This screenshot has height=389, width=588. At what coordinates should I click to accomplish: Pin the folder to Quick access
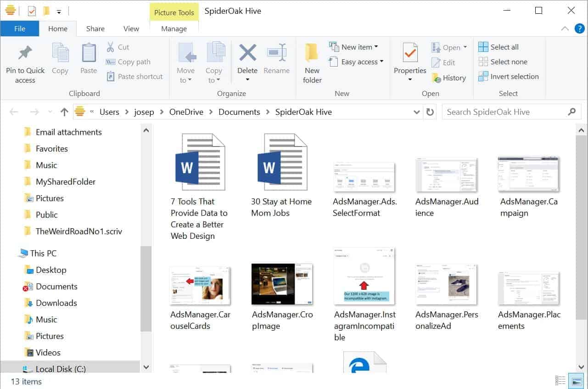click(25, 64)
